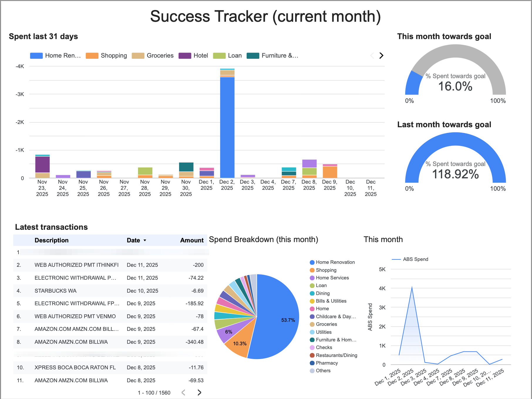This screenshot has height=399, width=532.
Task: Select the WEB AUTHORIZED PMT VENMO row
Action: click(x=110, y=316)
